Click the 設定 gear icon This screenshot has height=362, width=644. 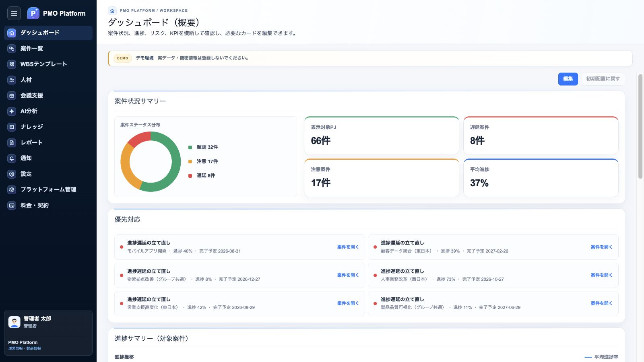point(12,174)
